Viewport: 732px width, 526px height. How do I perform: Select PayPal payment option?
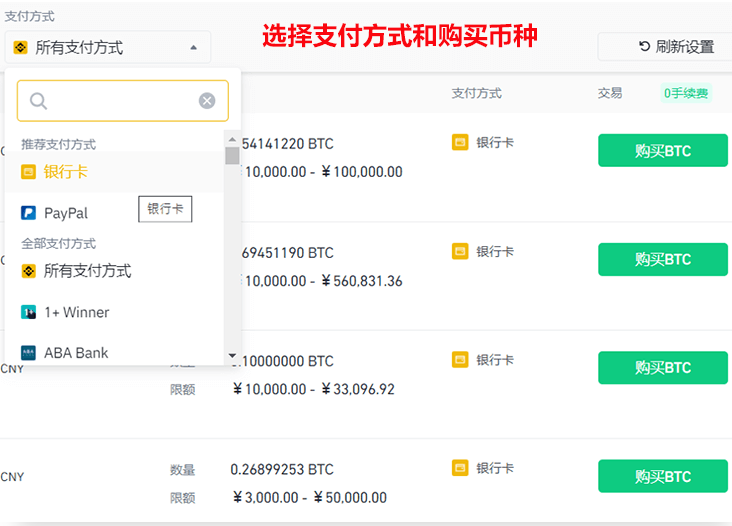66,213
